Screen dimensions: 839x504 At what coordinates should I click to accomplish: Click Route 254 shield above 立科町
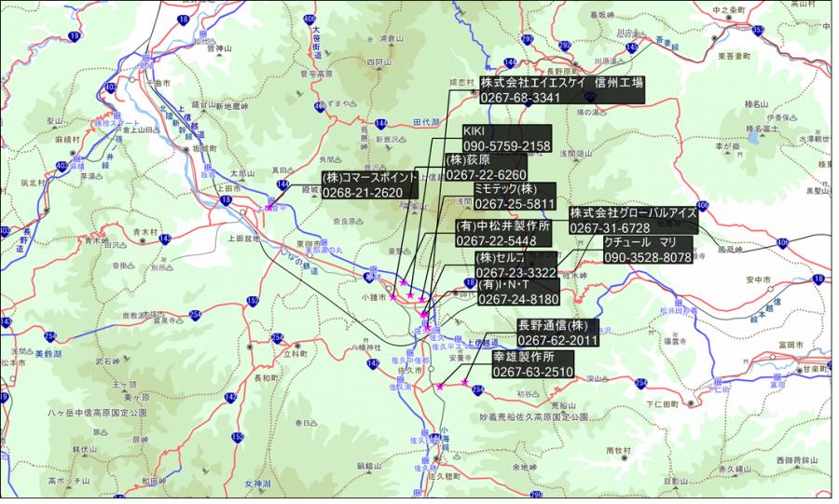point(277,338)
